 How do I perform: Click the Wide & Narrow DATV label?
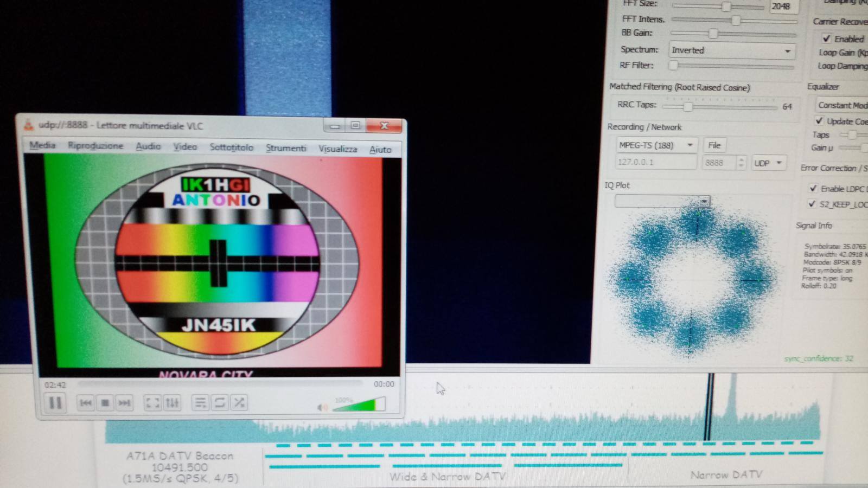click(447, 477)
